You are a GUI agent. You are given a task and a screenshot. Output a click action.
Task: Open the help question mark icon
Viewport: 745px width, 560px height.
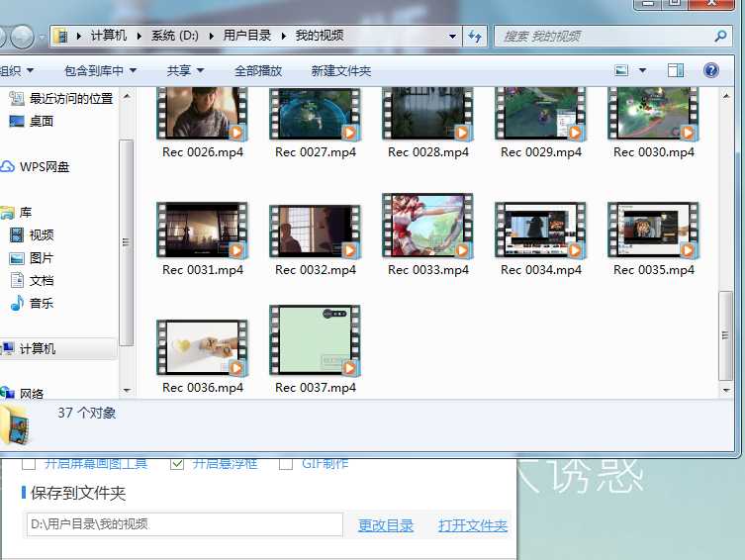click(710, 71)
